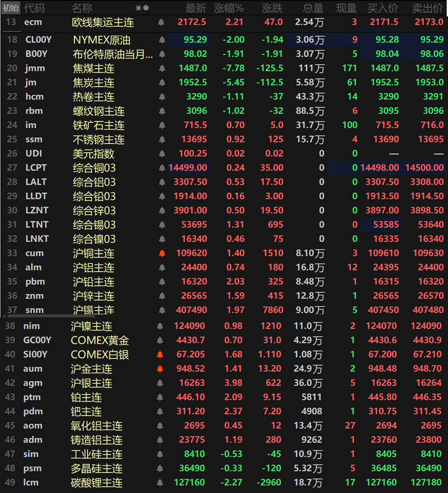Image resolution: width=448 pixels, height=493 pixels.
Task: Click the bell icon for 沪镍主连
Action: click(160, 326)
